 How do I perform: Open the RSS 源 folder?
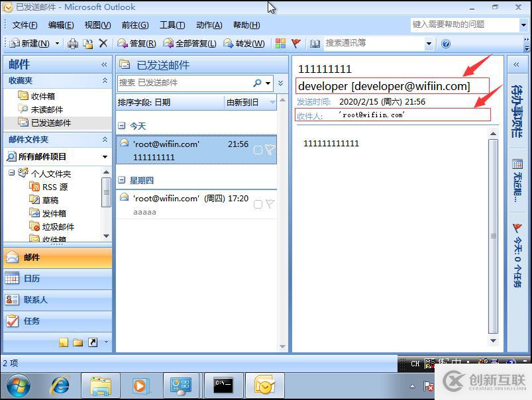48,187
